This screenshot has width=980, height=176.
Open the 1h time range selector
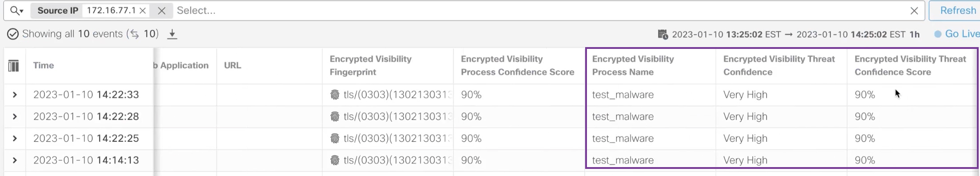(x=914, y=34)
